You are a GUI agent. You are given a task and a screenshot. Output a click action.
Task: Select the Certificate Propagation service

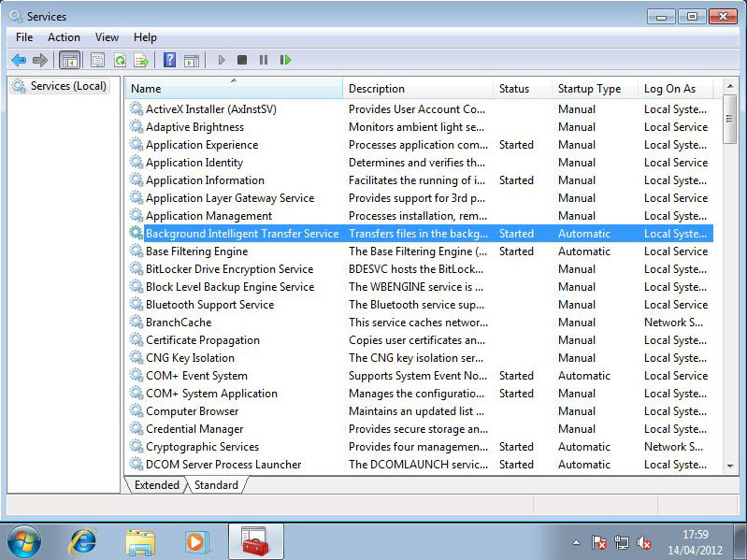(419, 340)
